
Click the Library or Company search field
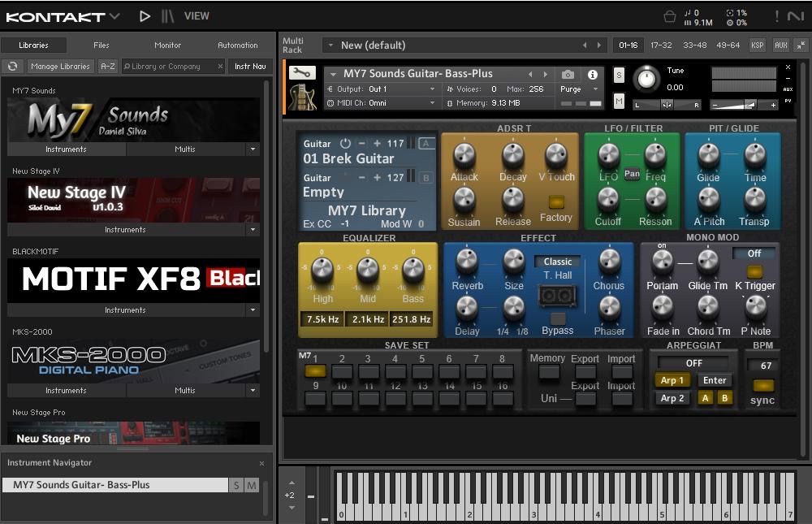[x=173, y=67]
